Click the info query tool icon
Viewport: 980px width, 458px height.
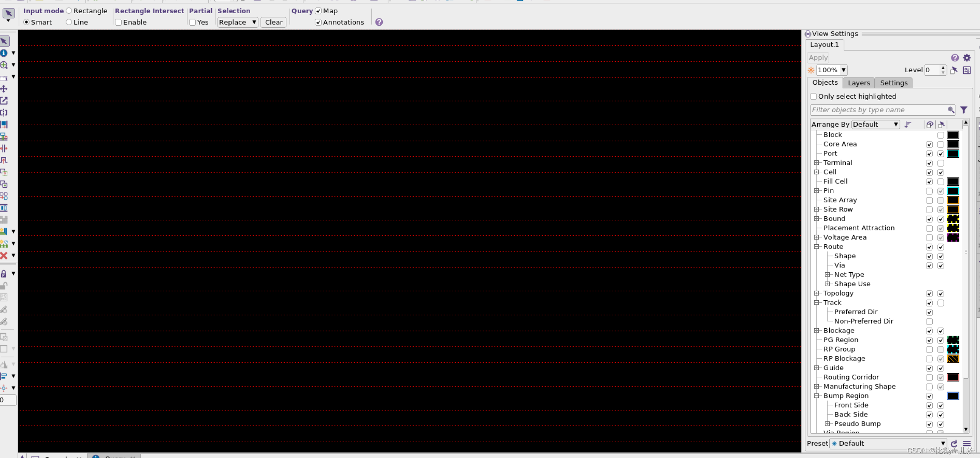(4, 53)
